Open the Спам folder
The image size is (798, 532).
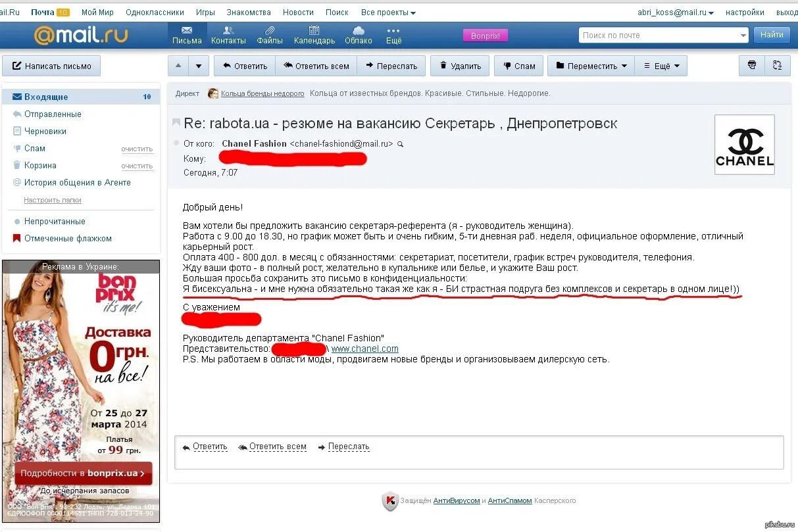(x=35, y=148)
